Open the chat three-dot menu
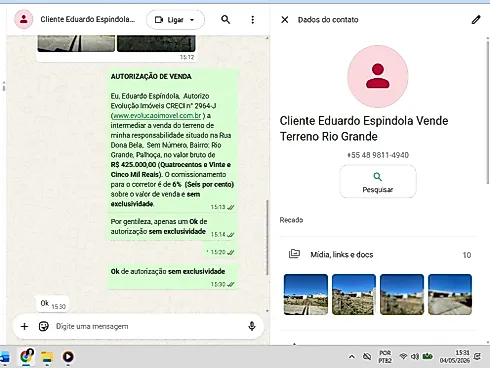Viewport: 490px width, 368px height. pyautogui.click(x=252, y=20)
